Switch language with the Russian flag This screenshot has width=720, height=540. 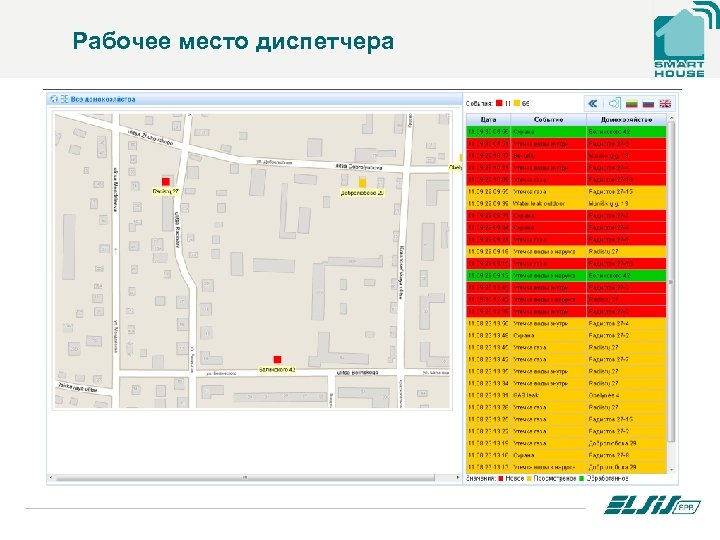pos(648,104)
